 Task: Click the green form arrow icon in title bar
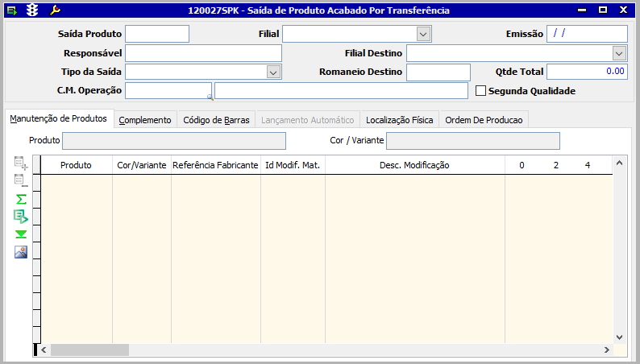tap(12, 10)
